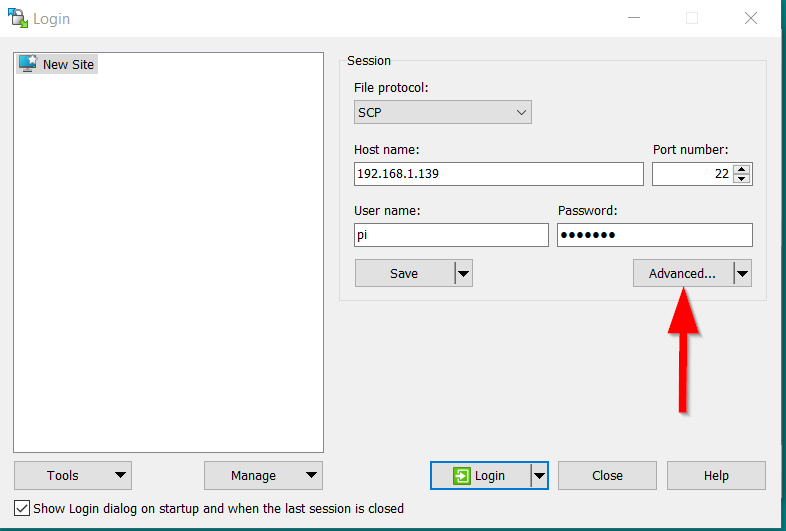Expand the Save button dropdown arrow
786x531 pixels.
coord(463,274)
